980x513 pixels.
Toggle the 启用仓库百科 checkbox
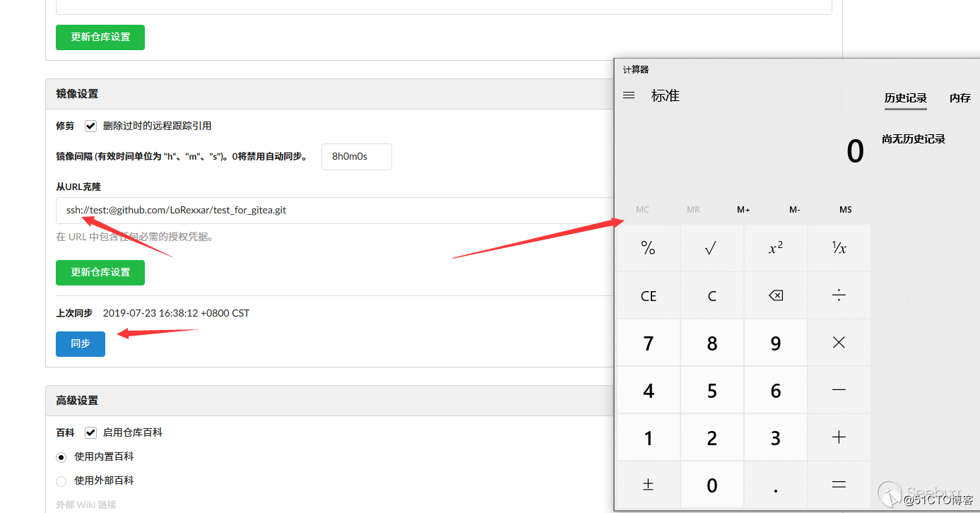point(90,432)
